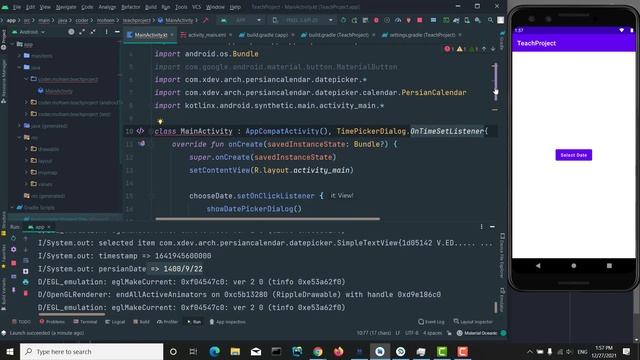Click the red trash Clear All icon
The width and height of the screenshot is (640, 360).
pos(26,293)
